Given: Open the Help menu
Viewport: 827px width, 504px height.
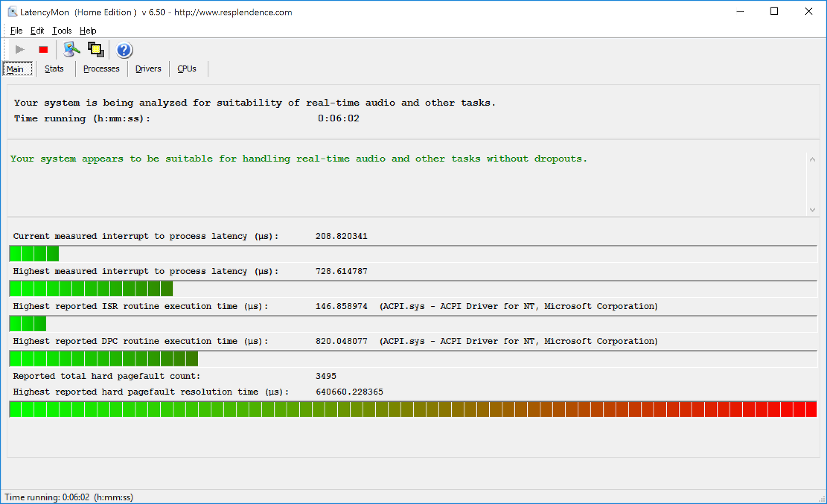Looking at the screenshot, I should point(88,30).
